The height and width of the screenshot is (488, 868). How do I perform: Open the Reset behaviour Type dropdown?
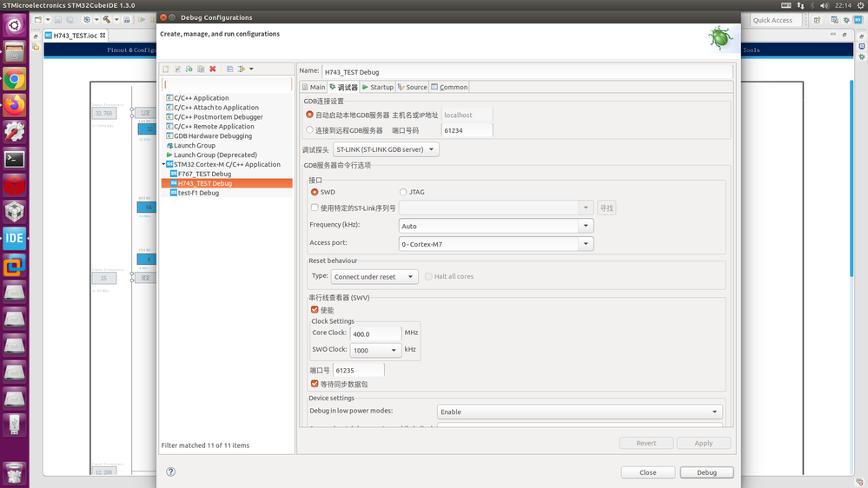[x=374, y=277]
